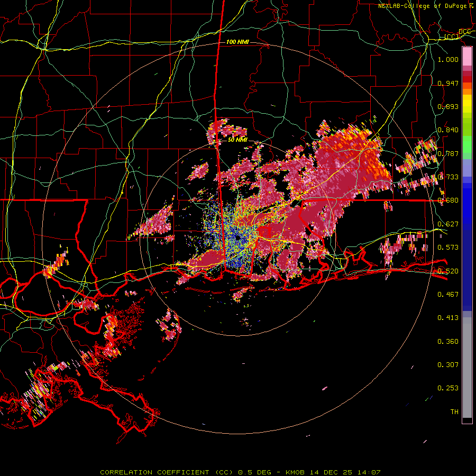Click the 0.840 legend value
This screenshot has width=476, height=476.
[448, 130]
